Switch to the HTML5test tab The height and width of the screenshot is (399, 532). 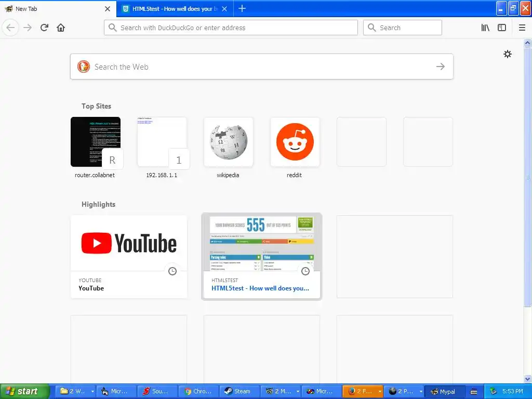point(175,9)
